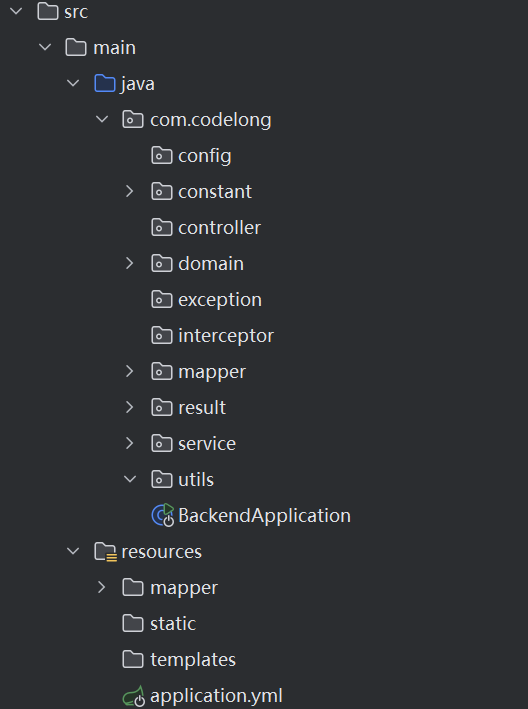Click the com.codelong package icon
This screenshot has height=709, width=528.
point(133,120)
